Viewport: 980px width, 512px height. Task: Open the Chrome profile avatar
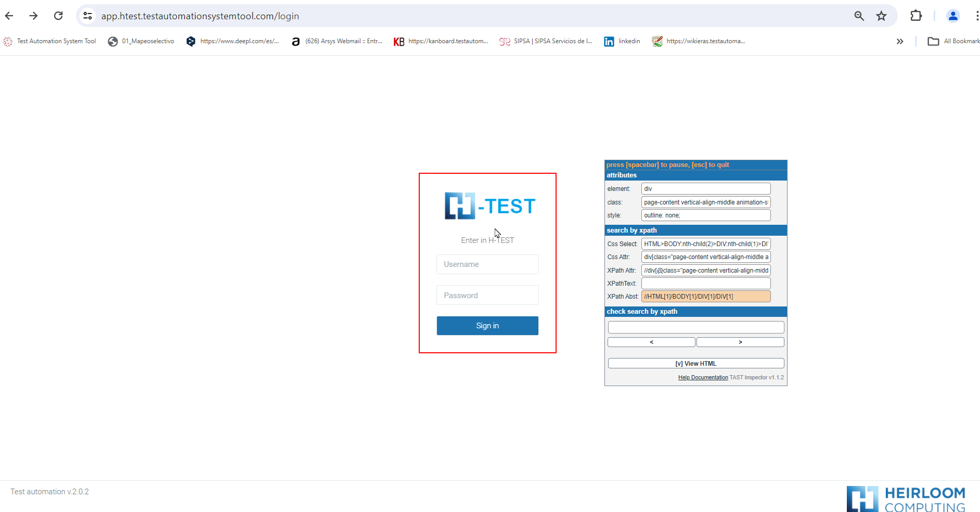click(952, 16)
